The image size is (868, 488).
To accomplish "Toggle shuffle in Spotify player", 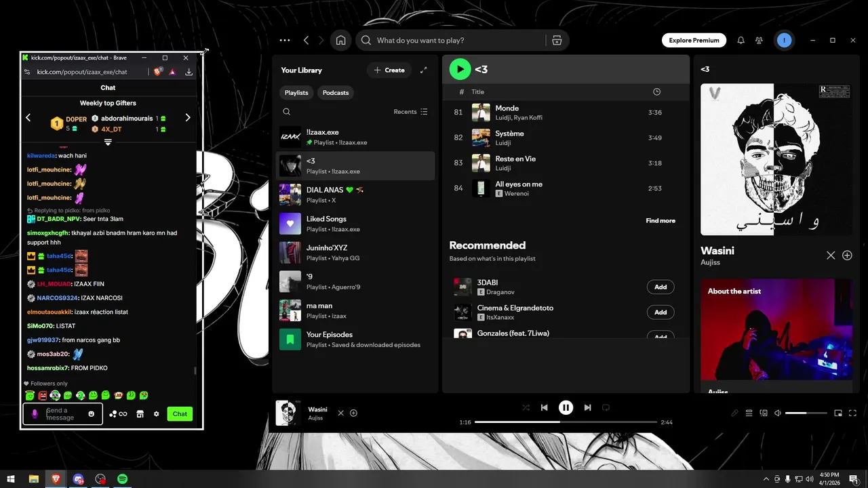I will coord(526,407).
